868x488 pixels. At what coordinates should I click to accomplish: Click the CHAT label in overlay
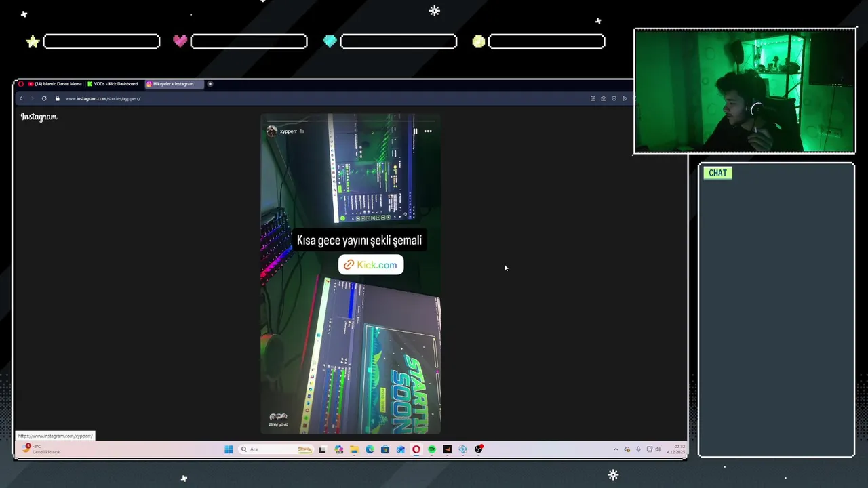click(717, 173)
